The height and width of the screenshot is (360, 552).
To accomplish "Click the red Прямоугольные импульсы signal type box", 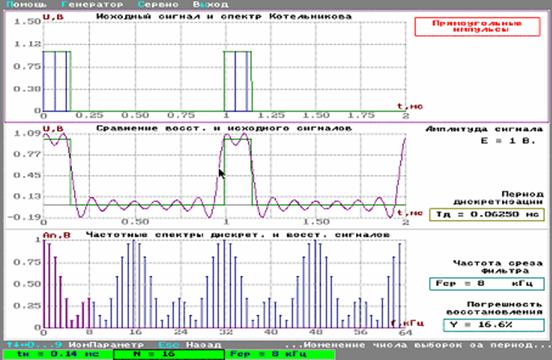I will click(x=477, y=27).
